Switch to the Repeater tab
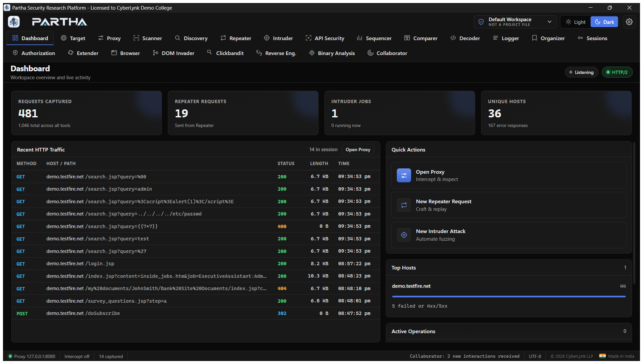643x364 pixels. click(236, 38)
